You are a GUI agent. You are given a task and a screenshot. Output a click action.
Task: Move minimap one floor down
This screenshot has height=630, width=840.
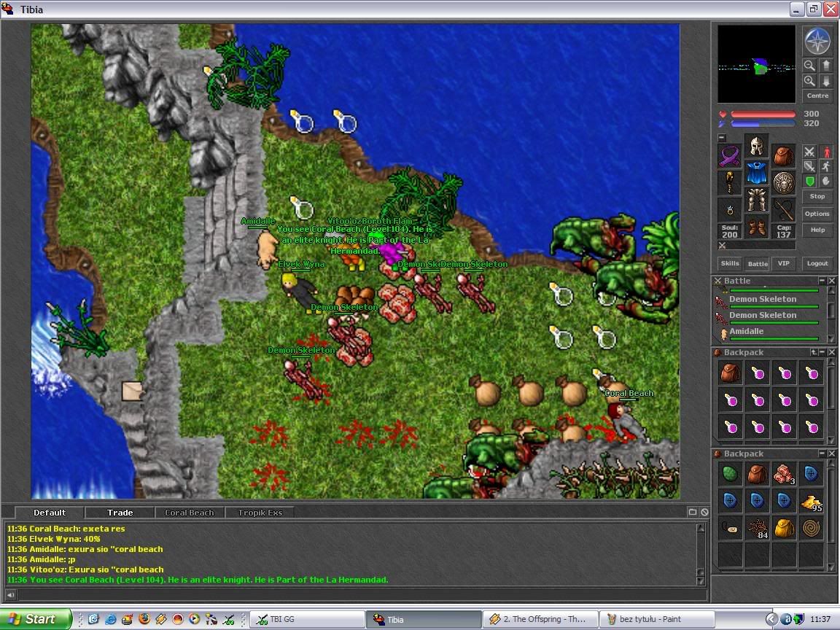pos(825,81)
